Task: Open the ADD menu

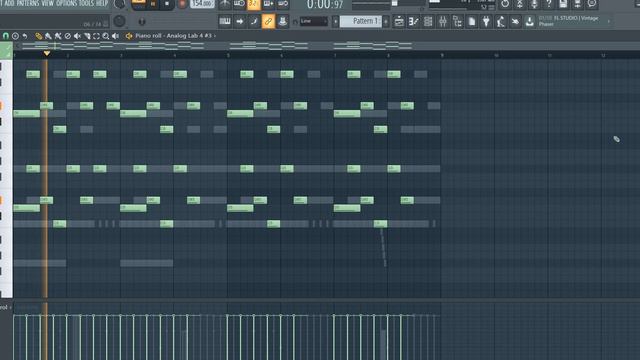Action: [9, 3]
